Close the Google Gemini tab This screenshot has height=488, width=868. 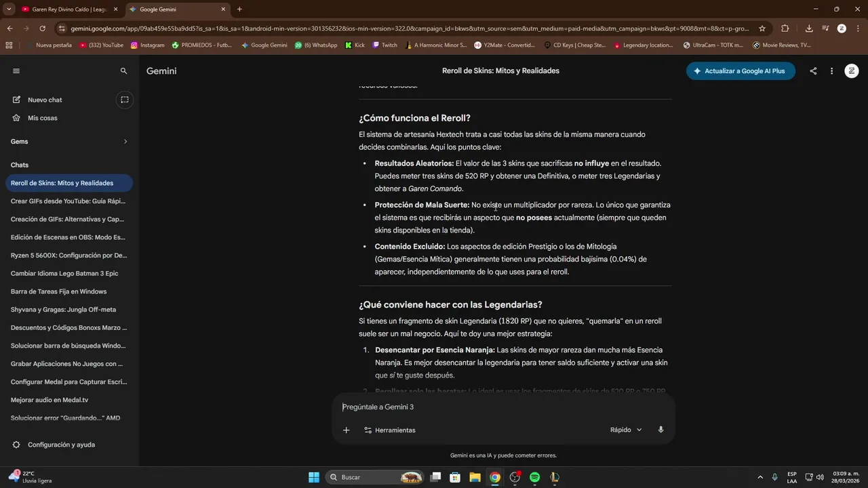point(223,9)
